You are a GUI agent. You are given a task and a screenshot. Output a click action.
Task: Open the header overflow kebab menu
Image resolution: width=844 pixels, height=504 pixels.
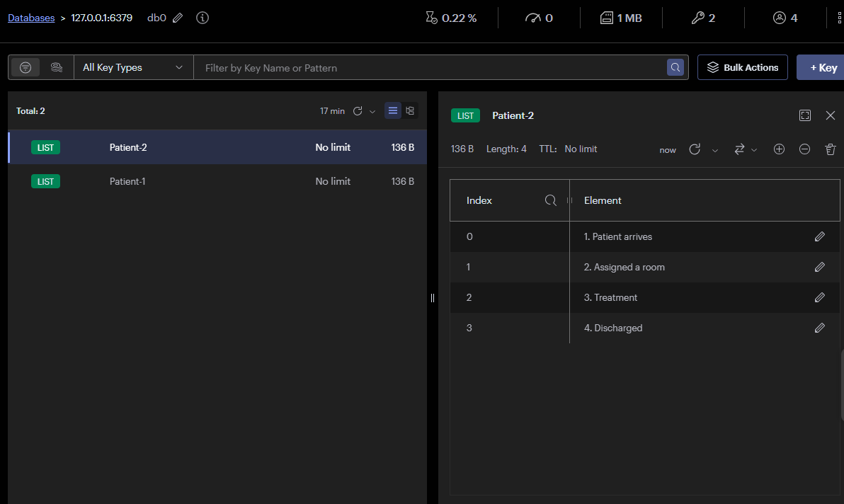point(838,17)
